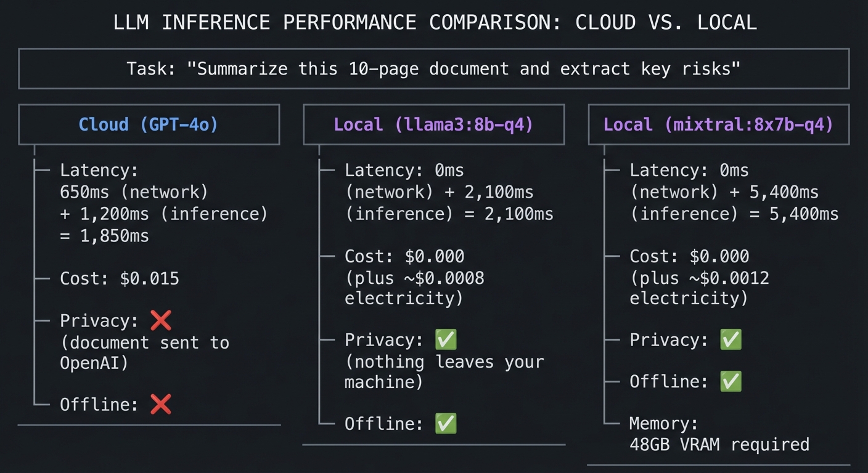
Task: Click the task description box about summarizing documents
Action: 434,68
